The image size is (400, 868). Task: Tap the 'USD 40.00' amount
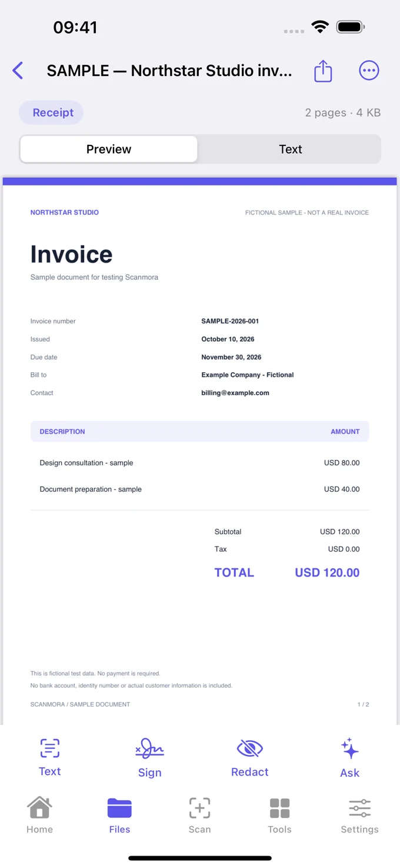click(342, 489)
